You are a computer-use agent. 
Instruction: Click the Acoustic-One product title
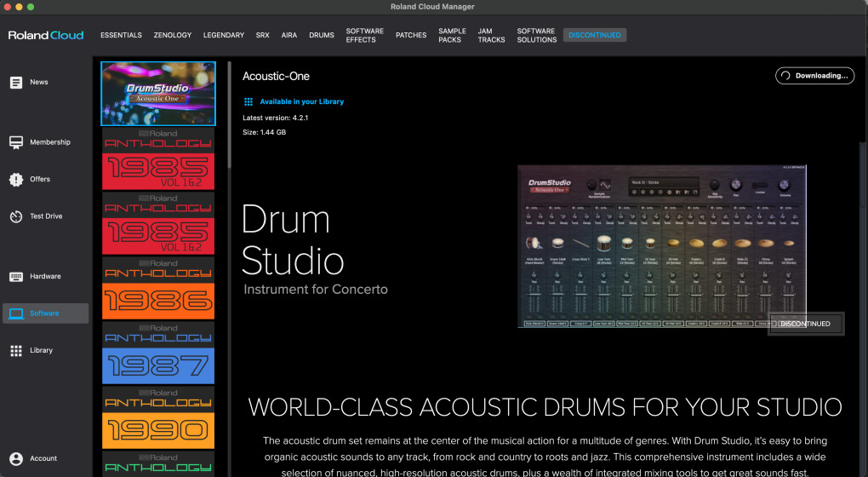276,77
